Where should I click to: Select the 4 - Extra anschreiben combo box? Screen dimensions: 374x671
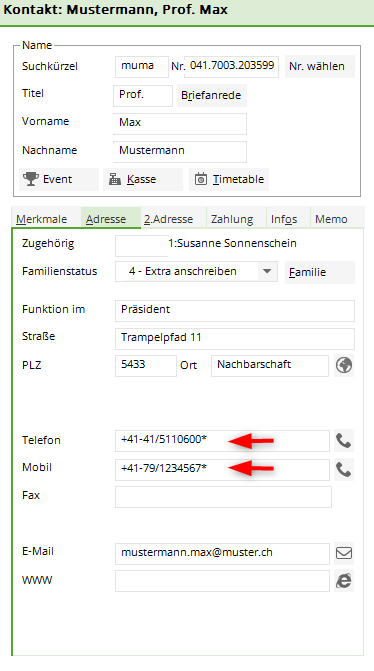click(x=196, y=271)
